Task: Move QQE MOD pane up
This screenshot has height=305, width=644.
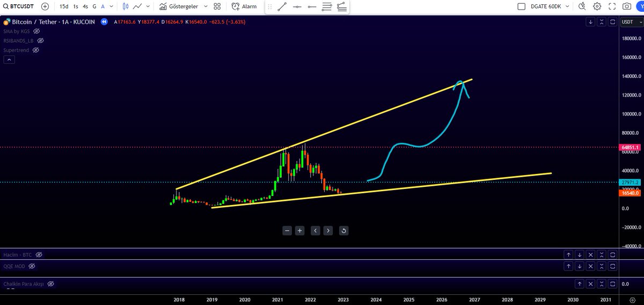Action: coord(568,266)
